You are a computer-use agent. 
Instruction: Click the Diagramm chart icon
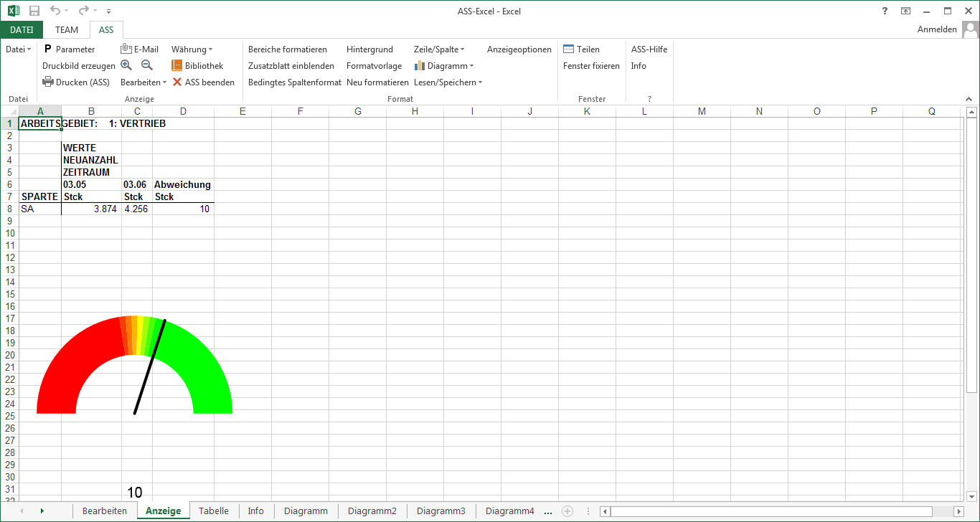click(x=420, y=65)
